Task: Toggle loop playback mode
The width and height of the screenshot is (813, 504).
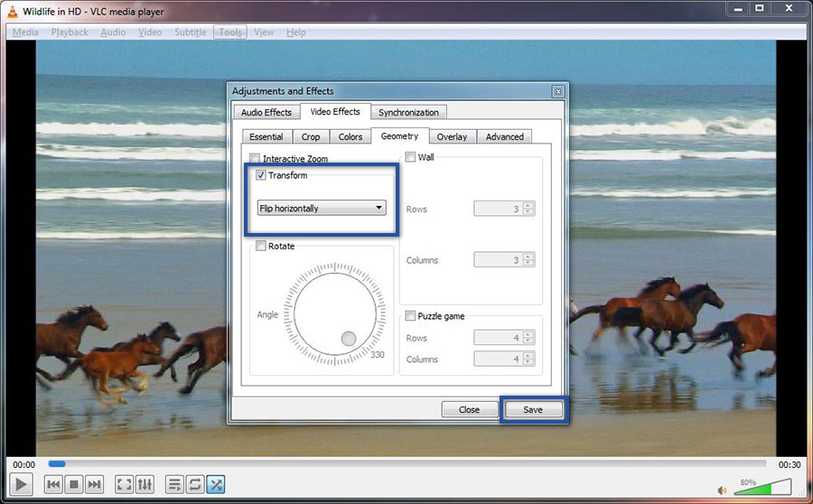Action: pos(196,485)
